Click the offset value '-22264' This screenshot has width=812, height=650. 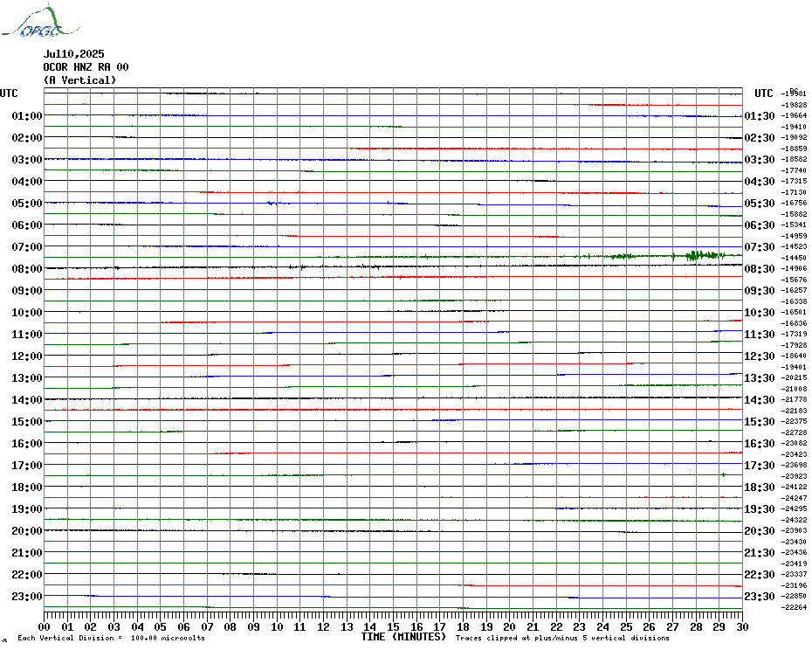click(794, 607)
